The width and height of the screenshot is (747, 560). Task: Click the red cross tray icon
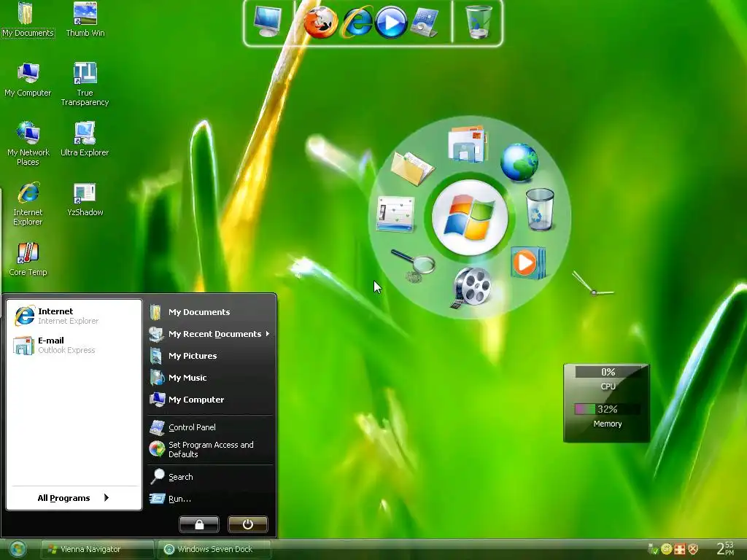tap(680, 549)
